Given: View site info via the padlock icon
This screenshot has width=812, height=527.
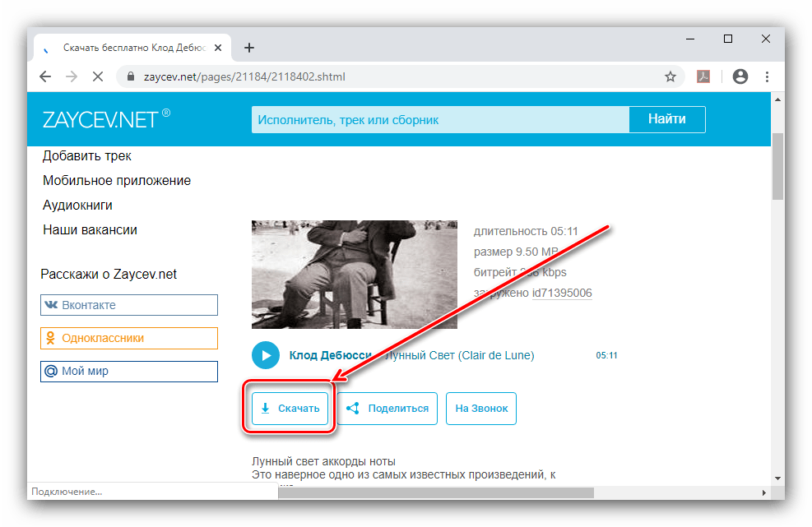Looking at the screenshot, I should coord(131,76).
